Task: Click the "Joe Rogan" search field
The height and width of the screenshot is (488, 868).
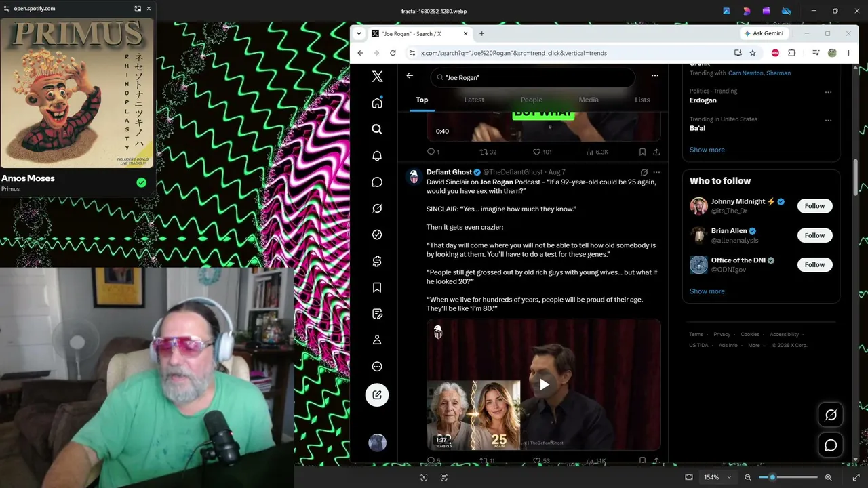Action: (x=532, y=77)
